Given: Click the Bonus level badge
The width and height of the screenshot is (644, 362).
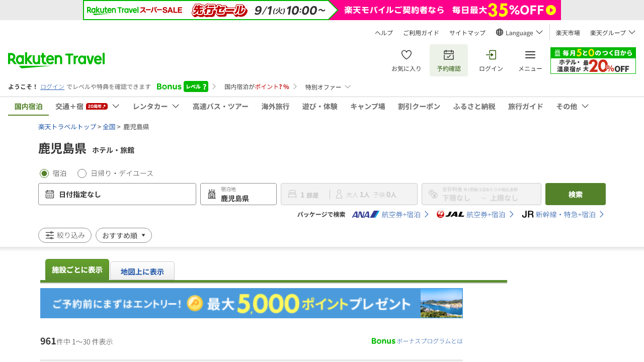Looking at the screenshot, I should tap(196, 86).
